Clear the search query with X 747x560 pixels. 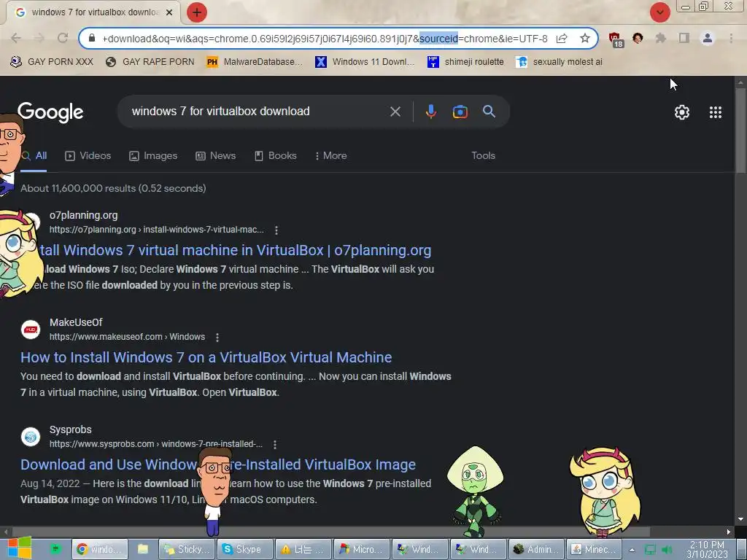[395, 112]
